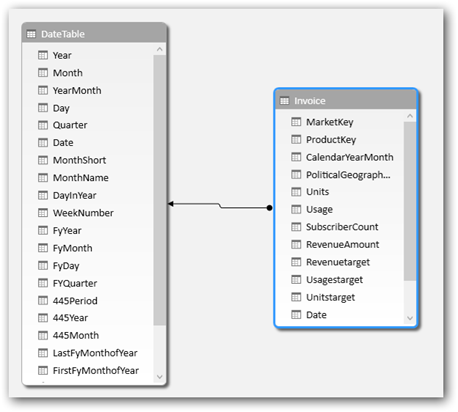Click the column icon beside Day
The height and width of the screenshot is (412, 458).
[x=43, y=108]
